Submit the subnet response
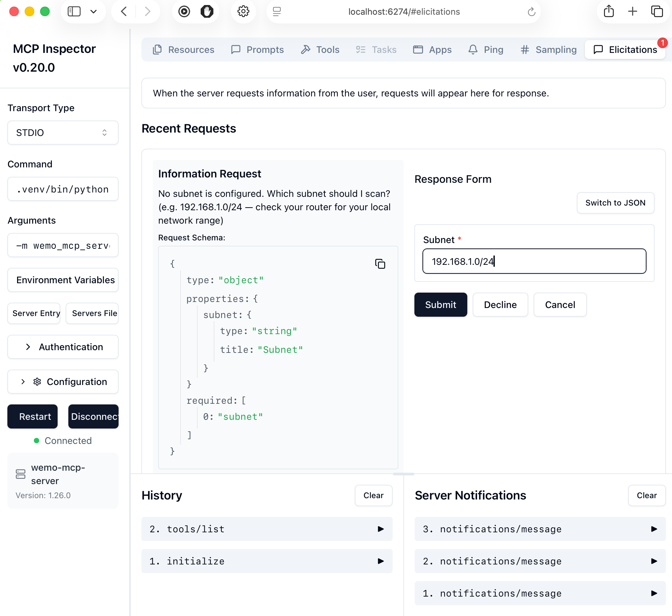The width and height of the screenshot is (672, 616). click(x=440, y=305)
